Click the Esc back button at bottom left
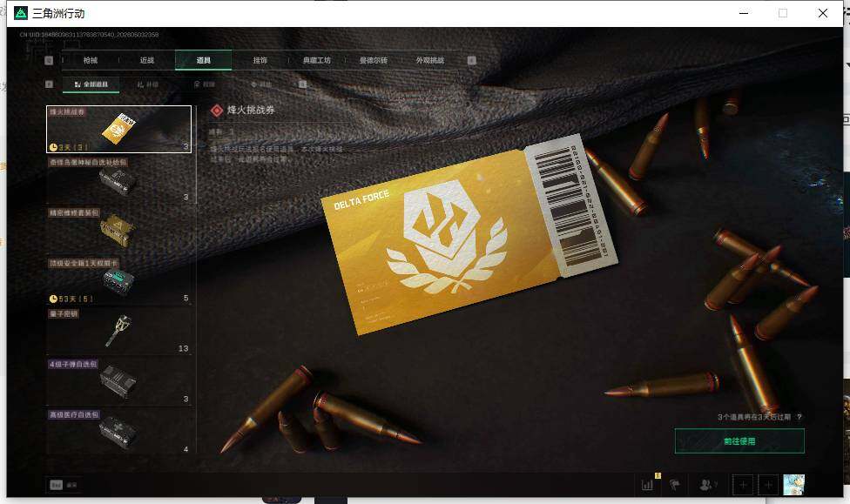 64,485
